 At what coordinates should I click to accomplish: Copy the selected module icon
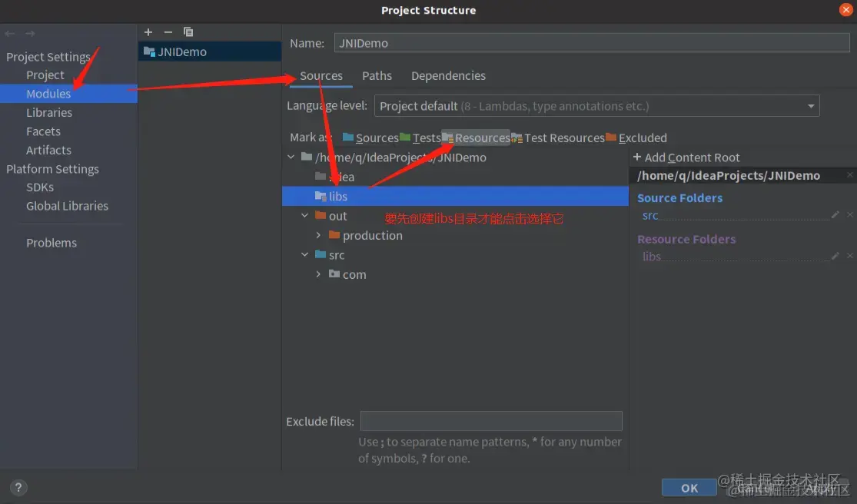click(x=188, y=32)
